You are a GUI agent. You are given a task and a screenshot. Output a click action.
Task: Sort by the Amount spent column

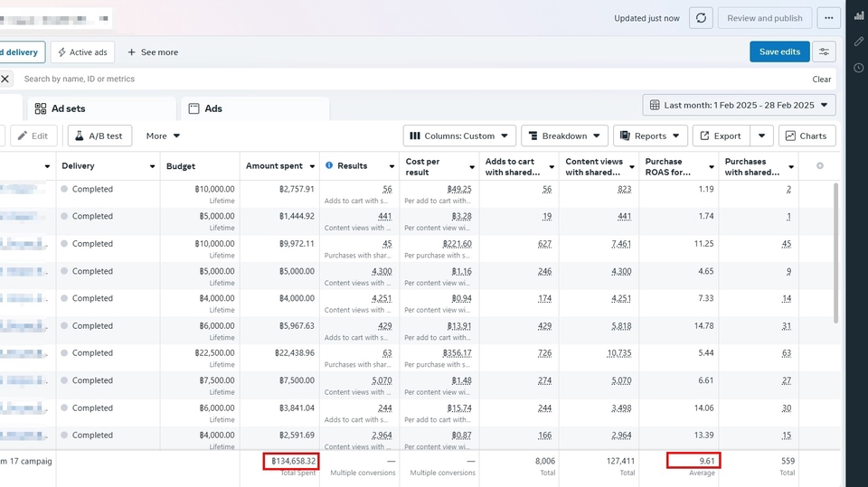pos(275,166)
